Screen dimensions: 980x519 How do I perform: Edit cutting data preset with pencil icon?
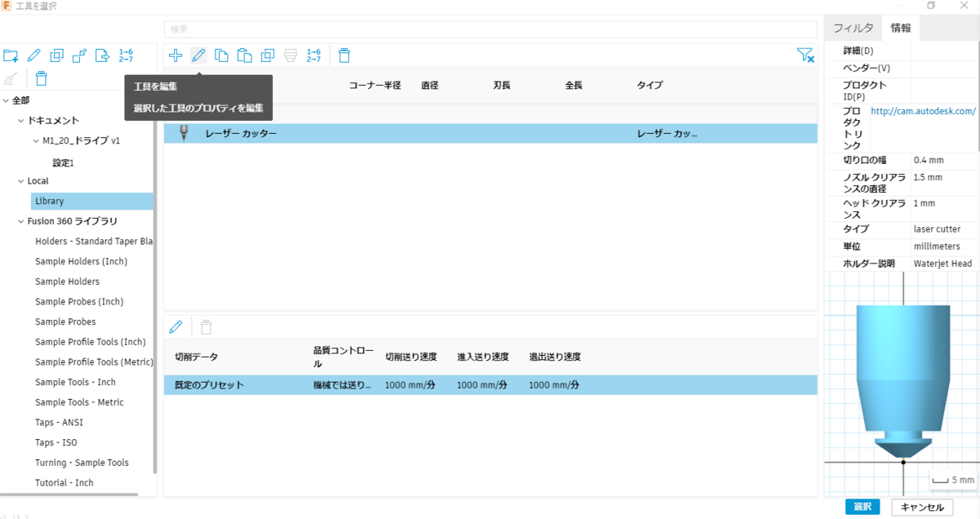pyautogui.click(x=176, y=327)
